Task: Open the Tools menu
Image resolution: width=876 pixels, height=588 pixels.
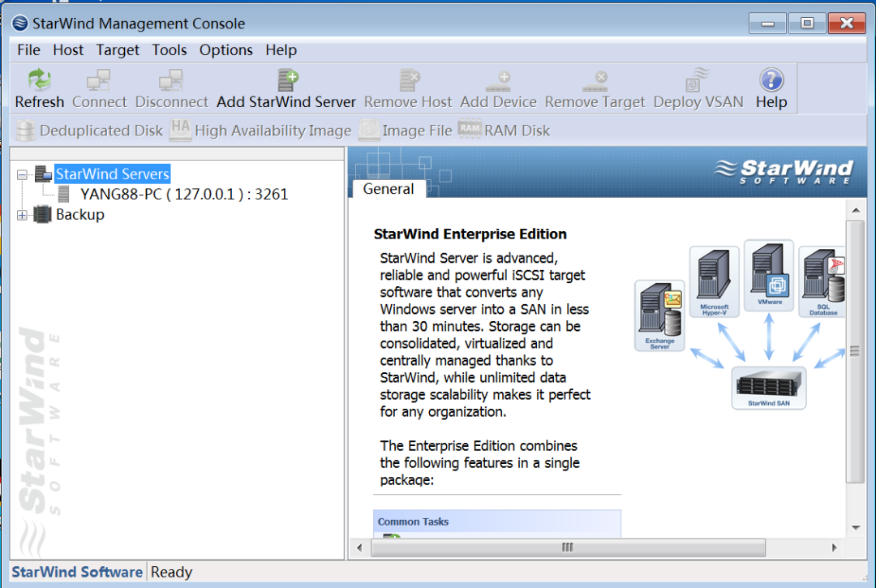Action: (170, 50)
